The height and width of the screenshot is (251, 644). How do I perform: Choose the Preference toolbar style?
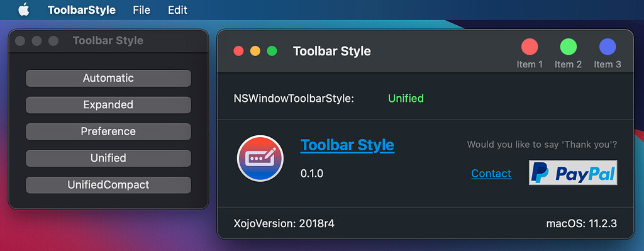(108, 131)
